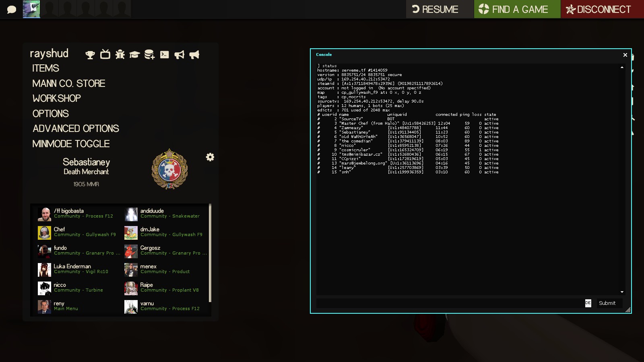Select friend dmJake
644x362 pixels.
pos(165,233)
